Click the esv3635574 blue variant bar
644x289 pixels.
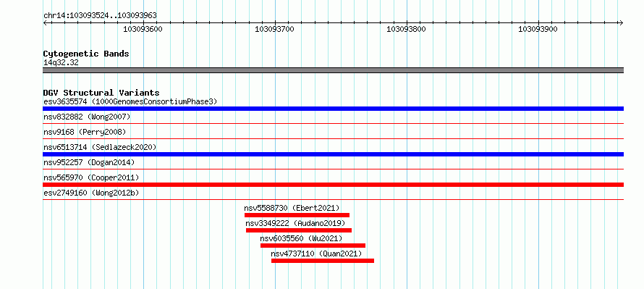click(x=333, y=109)
